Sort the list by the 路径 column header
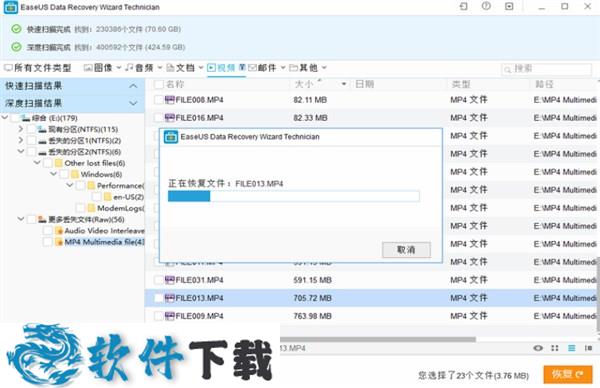This screenshot has width=600, height=388. click(x=544, y=84)
